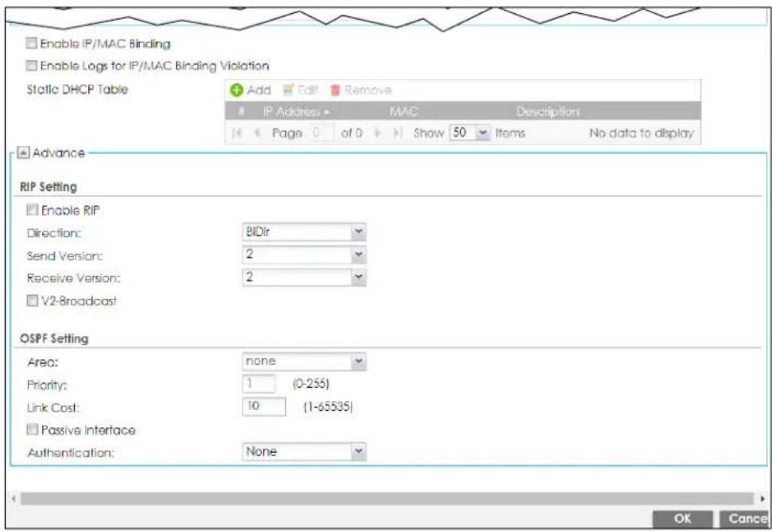Image resolution: width=772 pixels, height=532 pixels.
Task: Check the Passive Interface option
Action: [x=32, y=430]
